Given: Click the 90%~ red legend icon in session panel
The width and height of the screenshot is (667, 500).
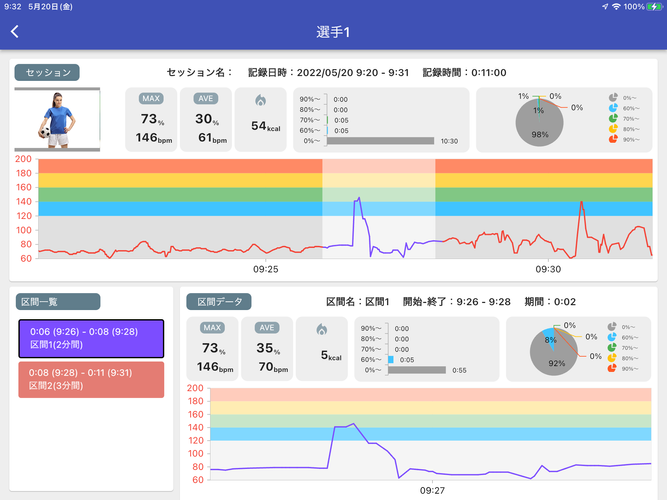Looking at the screenshot, I should pos(612,140).
